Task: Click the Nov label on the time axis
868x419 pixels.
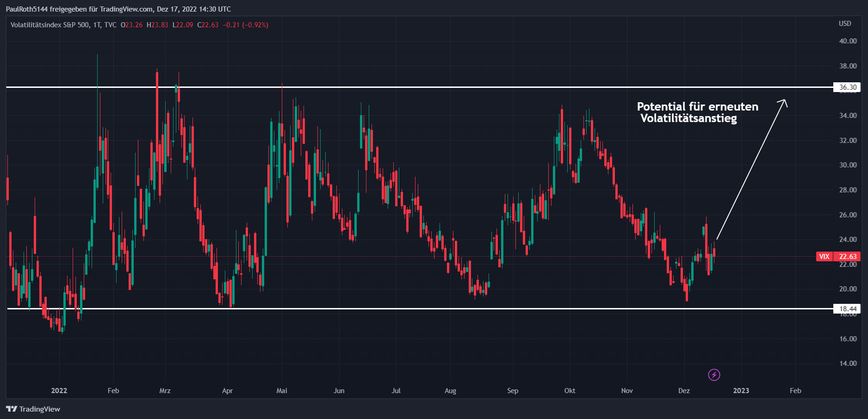Action: point(627,391)
